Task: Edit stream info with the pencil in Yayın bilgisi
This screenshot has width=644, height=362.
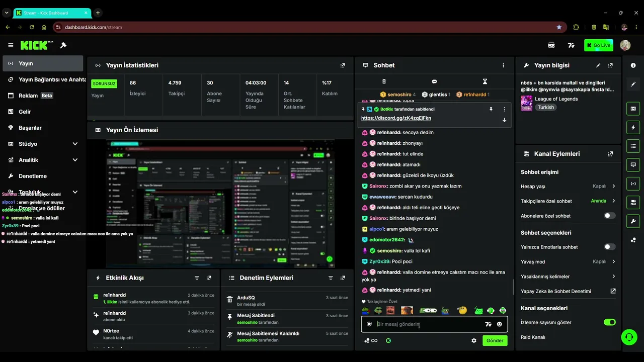Action: pos(598,65)
